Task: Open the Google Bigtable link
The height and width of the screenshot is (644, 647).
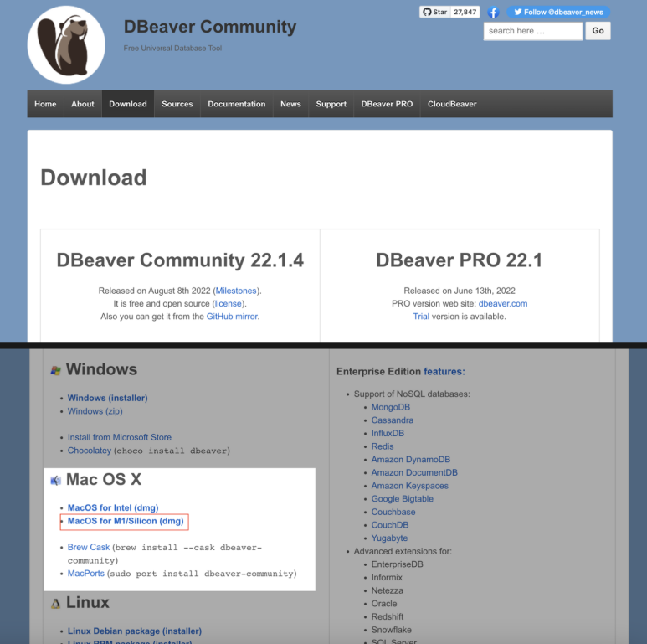Action: (x=403, y=498)
